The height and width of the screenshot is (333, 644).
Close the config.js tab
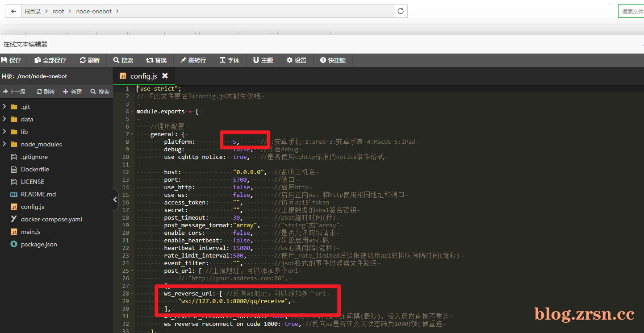pyautogui.click(x=165, y=76)
